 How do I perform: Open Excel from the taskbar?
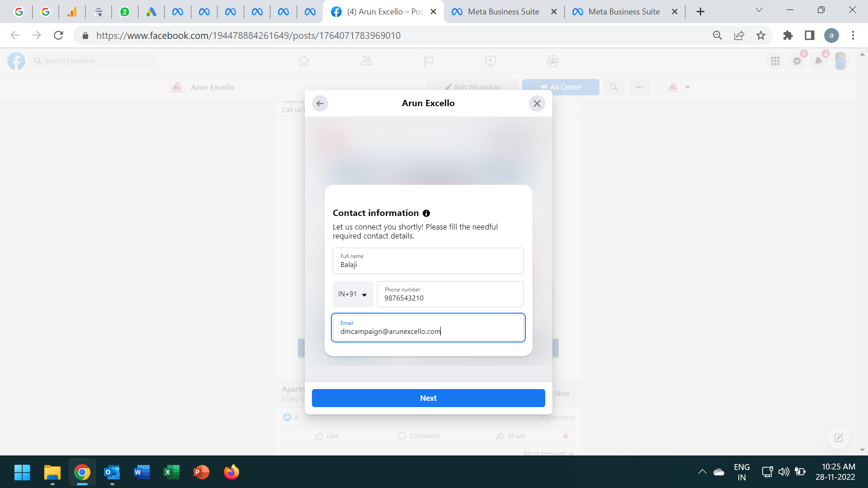(x=171, y=472)
